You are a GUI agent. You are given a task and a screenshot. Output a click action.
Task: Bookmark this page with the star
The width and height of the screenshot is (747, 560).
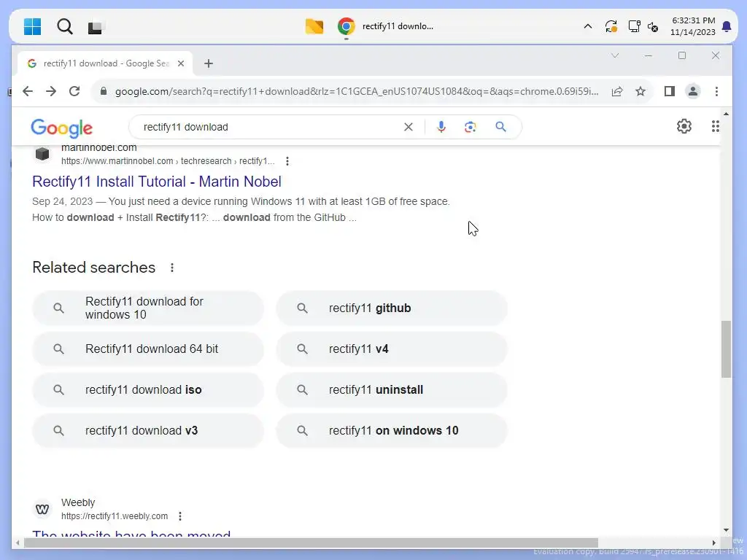coord(640,91)
